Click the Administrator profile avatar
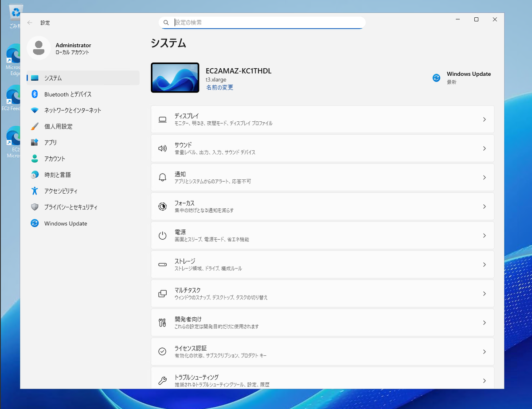 point(39,48)
